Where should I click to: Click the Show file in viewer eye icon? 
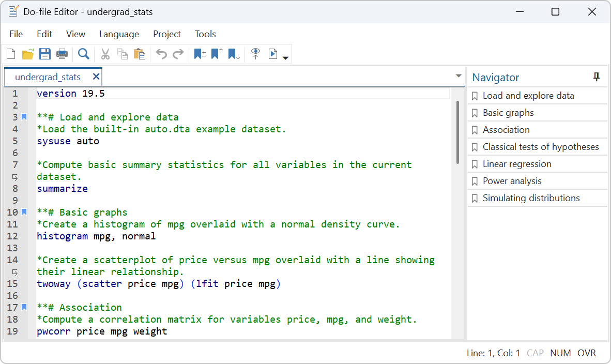255,54
